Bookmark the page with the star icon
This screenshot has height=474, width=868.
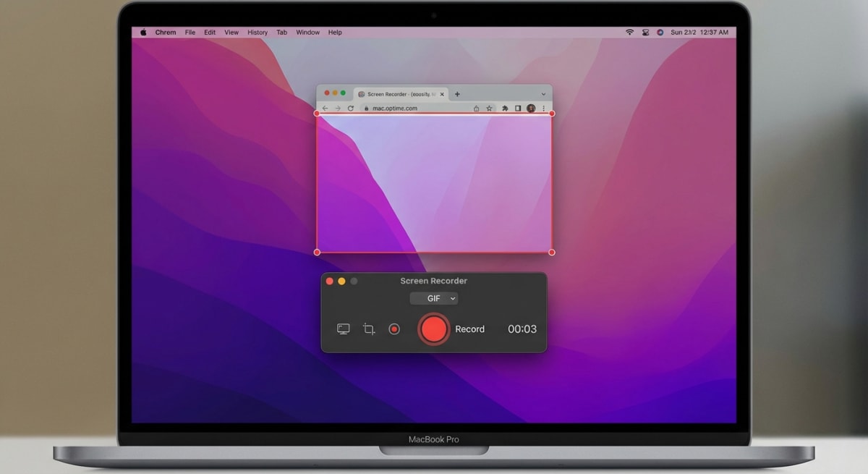(x=488, y=107)
